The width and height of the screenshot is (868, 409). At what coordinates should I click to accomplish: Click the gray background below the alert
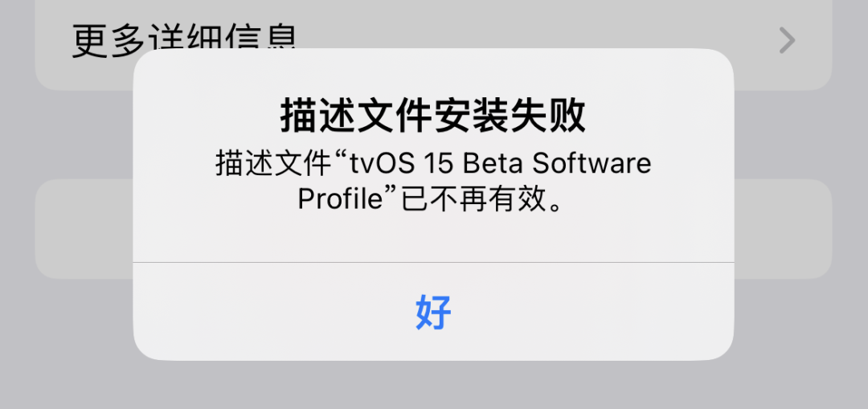coord(434,386)
